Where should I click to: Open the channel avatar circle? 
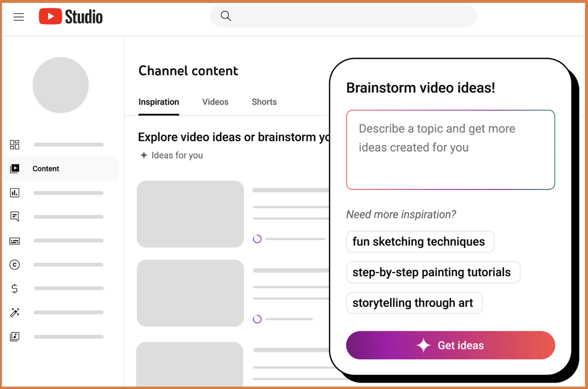click(61, 85)
